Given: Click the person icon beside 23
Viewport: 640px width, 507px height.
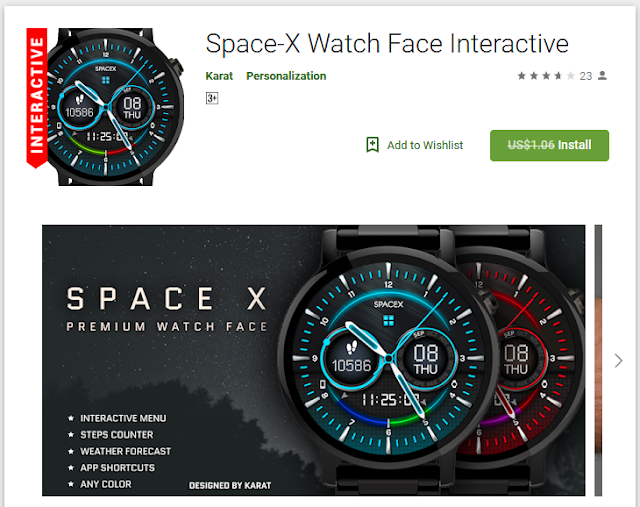Looking at the screenshot, I should [602, 76].
